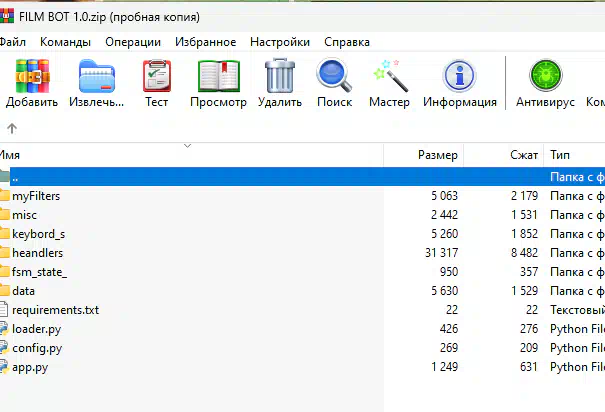Select the data folder name
This screenshot has height=412, width=605.
23,291
